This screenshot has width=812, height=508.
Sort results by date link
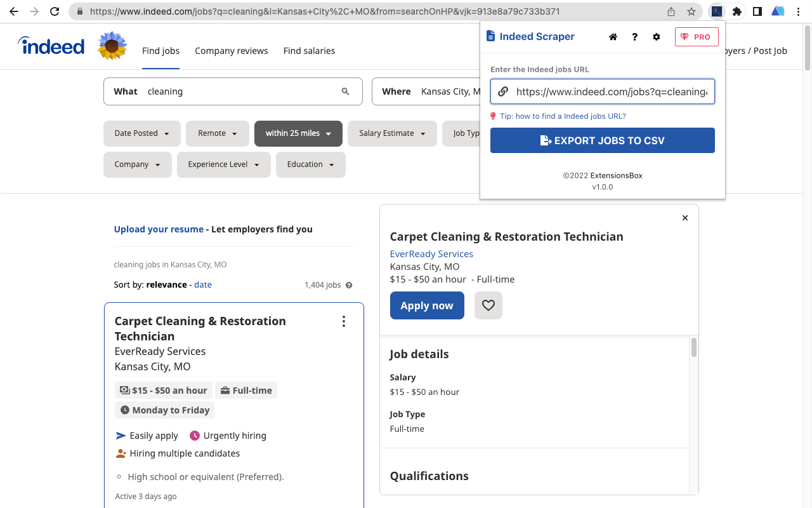pos(203,284)
